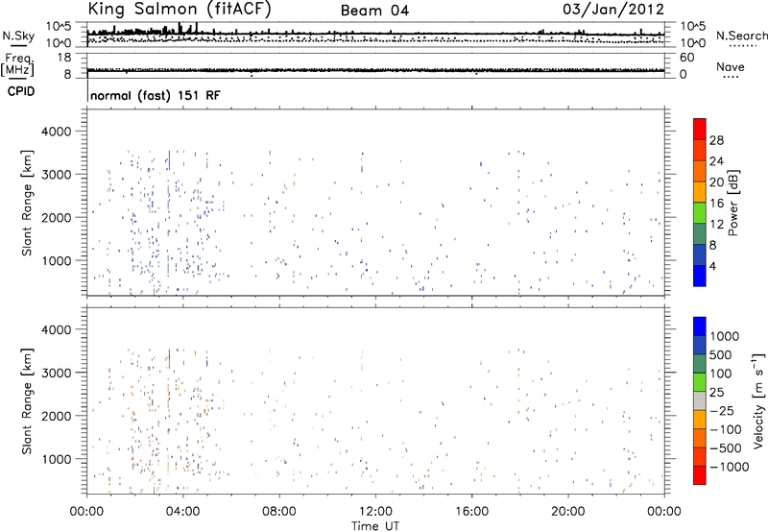Click the red -1000 velocity color band

point(700,475)
